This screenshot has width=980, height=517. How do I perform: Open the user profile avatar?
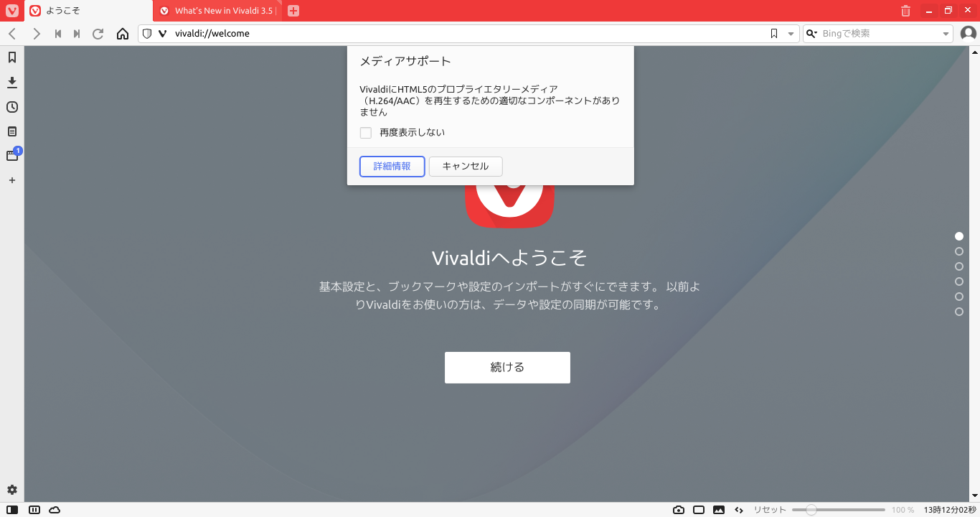[x=969, y=34]
